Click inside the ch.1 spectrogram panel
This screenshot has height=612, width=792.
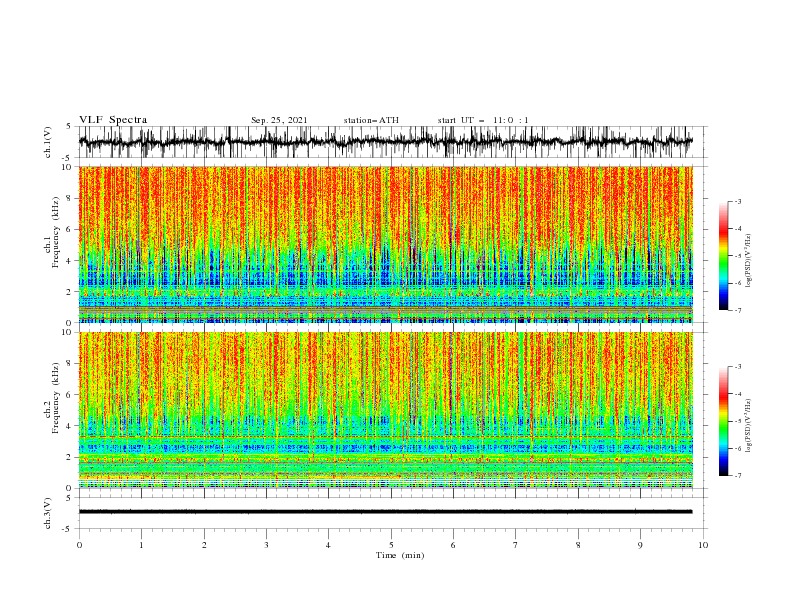tap(385, 244)
